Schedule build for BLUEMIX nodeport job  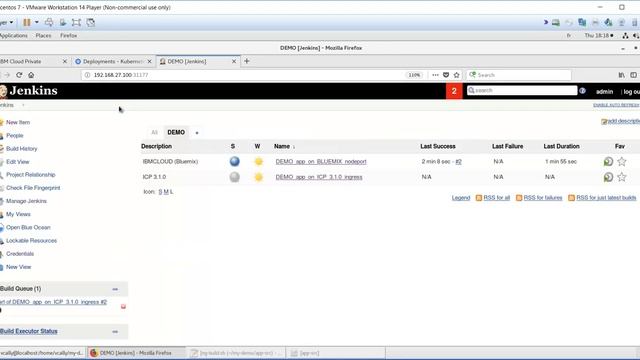[608, 162]
